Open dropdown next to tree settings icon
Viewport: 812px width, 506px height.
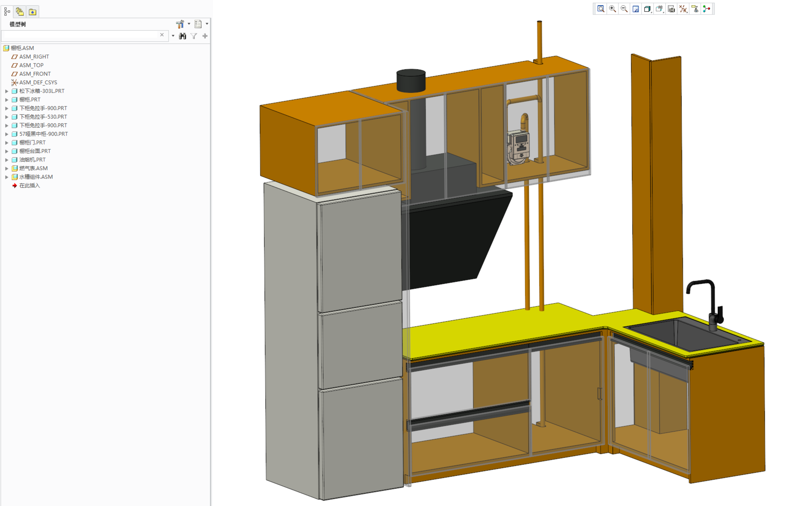pyautogui.click(x=189, y=24)
